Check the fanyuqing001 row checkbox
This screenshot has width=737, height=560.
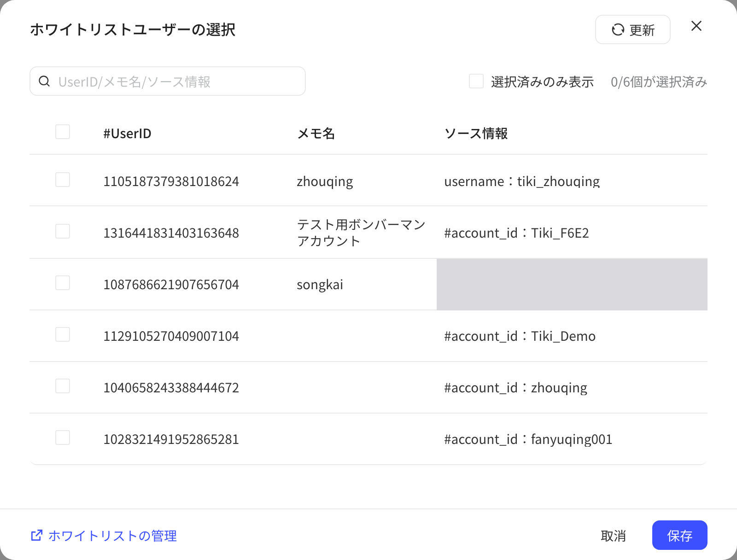[63, 437]
